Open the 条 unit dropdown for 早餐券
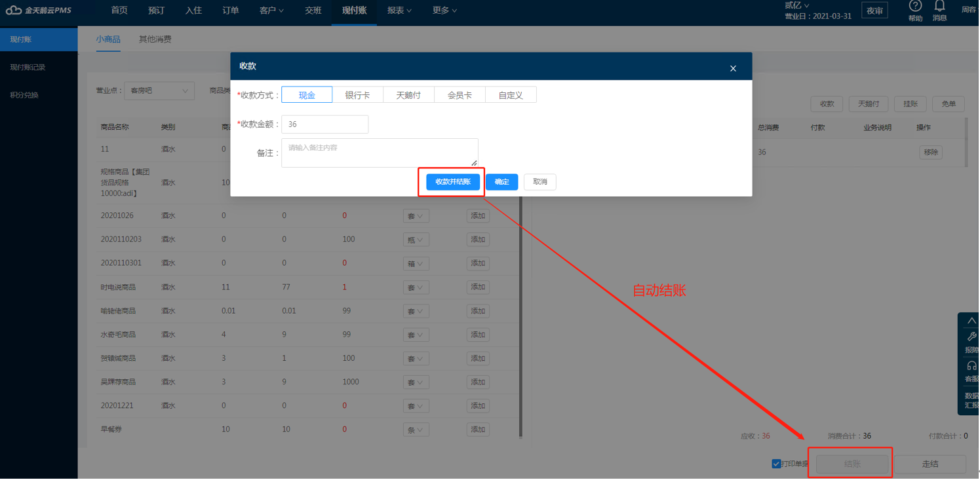Image resolution: width=980 pixels, height=480 pixels. [416, 430]
